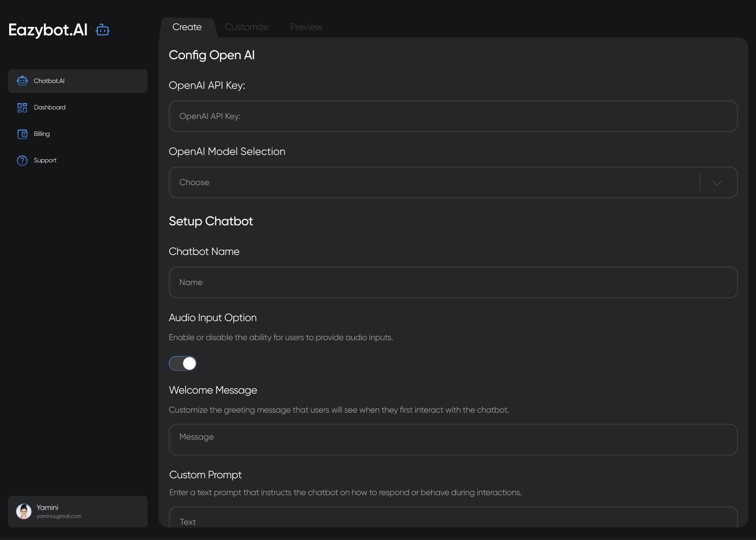
Task: Focus the OpenAI API Key input field
Action: click(453, 116)
